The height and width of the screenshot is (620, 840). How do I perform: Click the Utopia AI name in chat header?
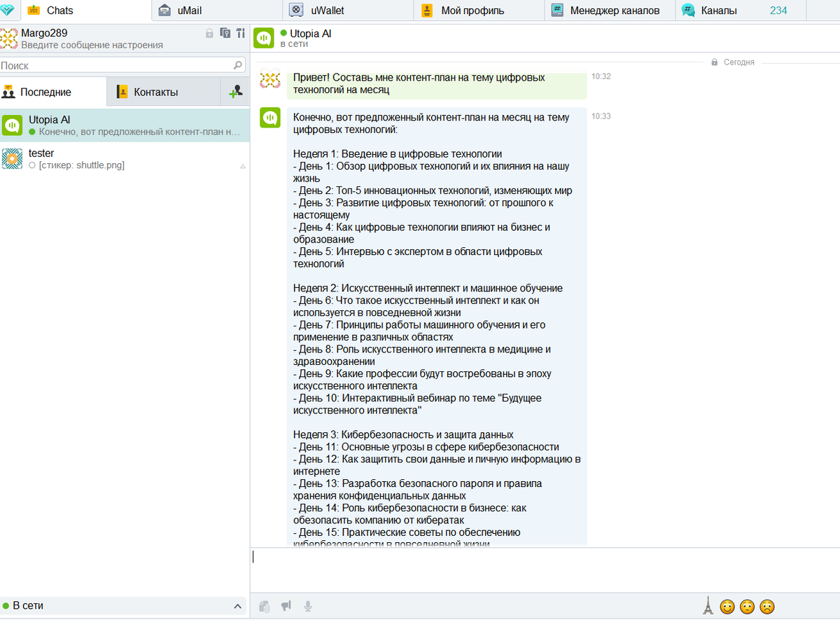pos(310,33)
